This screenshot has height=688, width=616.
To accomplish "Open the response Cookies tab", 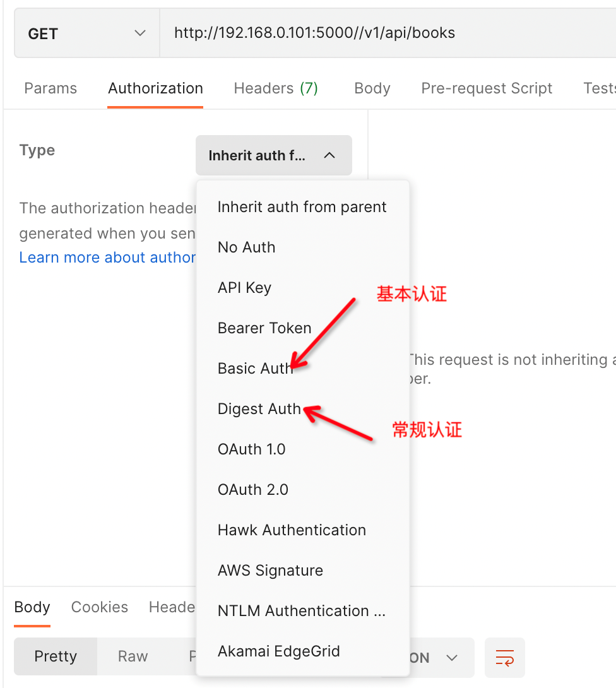I will click(100, 607).
